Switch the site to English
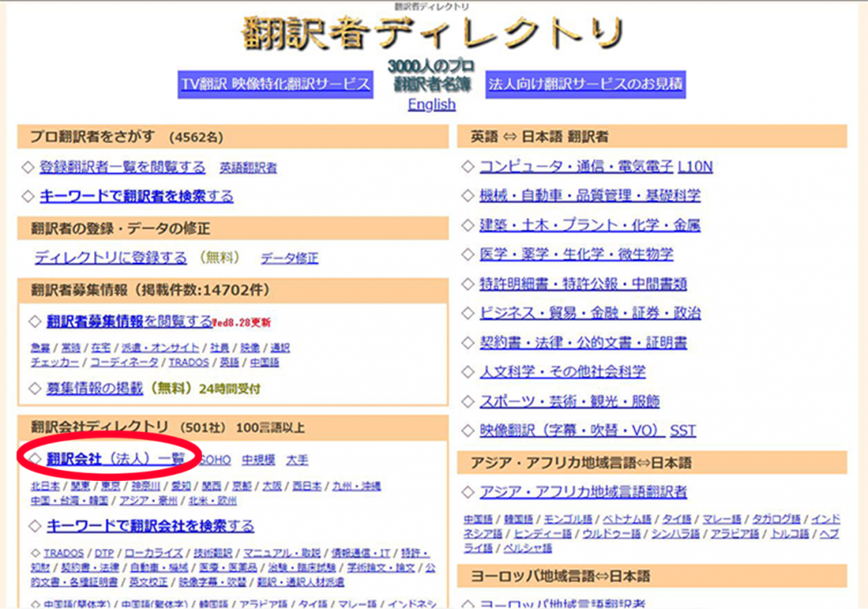 [x=432, y=103]
